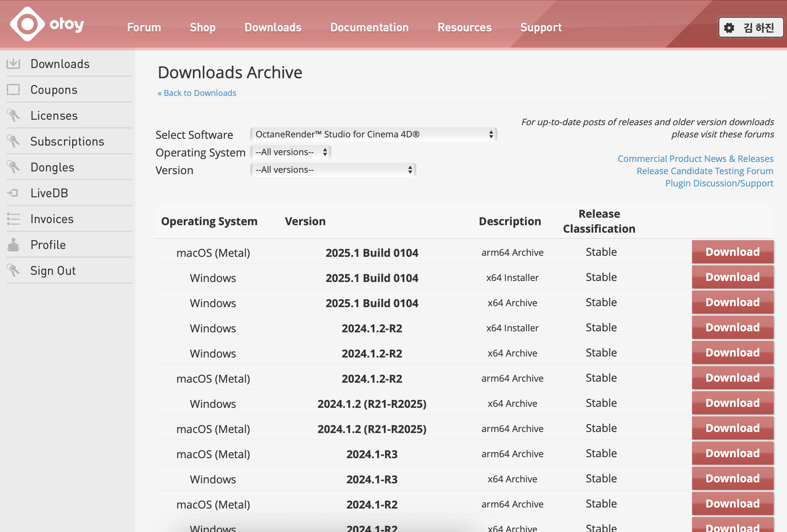Open Dongles in the left sidebar
This screenshot has width=787, height=532.
click(x=69, y=167)
